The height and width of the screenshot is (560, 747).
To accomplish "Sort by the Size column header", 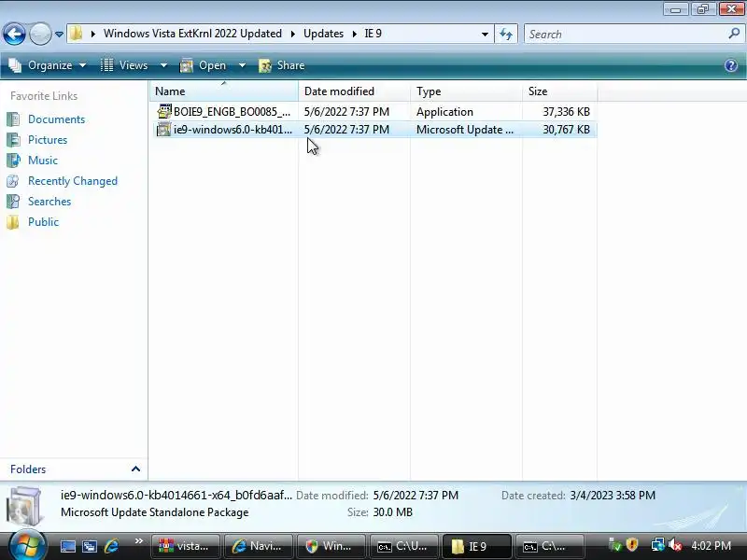I will point(559,91).
